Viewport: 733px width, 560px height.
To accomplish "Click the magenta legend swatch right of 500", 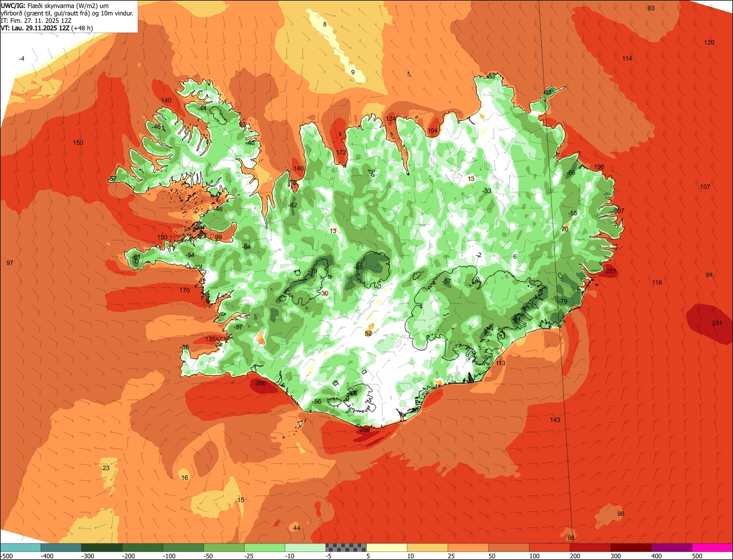I will point(712,547).
